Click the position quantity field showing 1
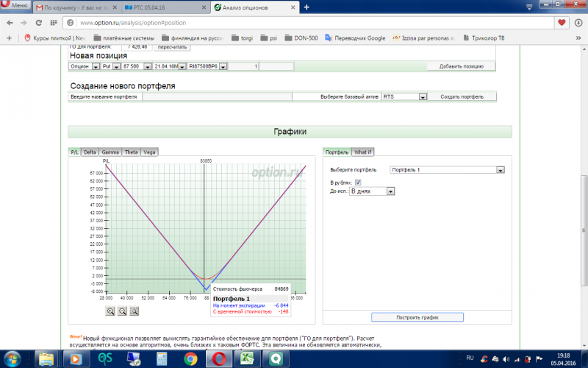 click(243, 66)
